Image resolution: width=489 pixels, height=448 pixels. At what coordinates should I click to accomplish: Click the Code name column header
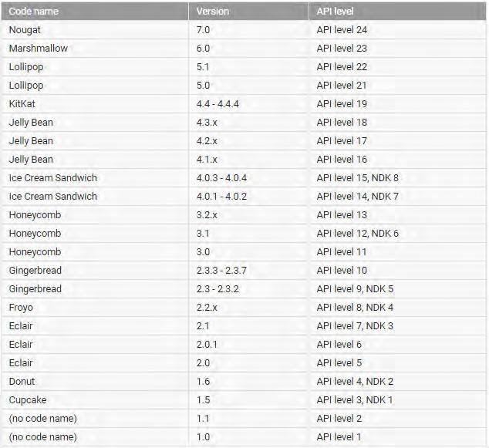(x=95, y=12)
